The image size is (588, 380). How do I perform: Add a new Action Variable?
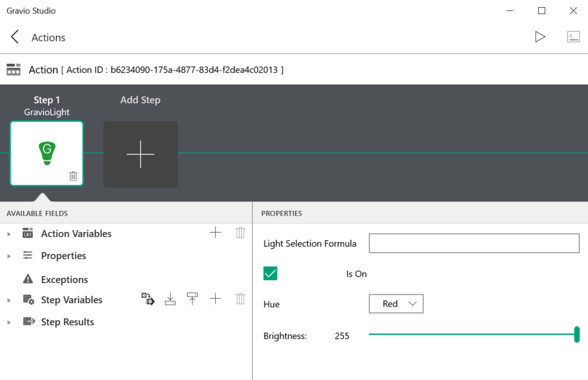215,233
